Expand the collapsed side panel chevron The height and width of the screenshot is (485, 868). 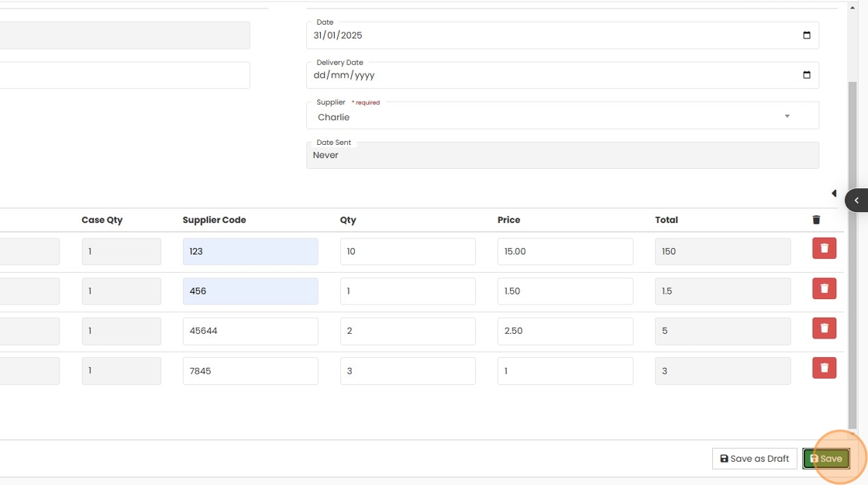(856, 200)
